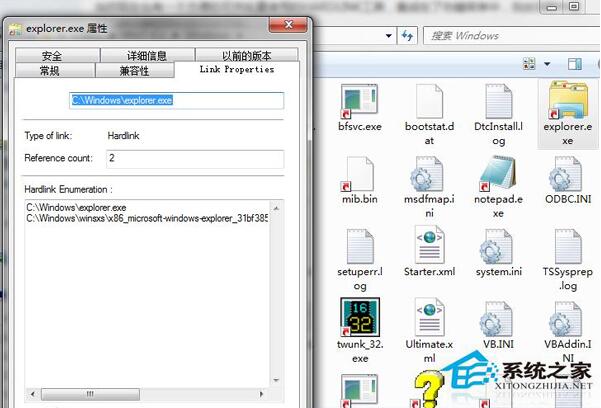601x408 pixels.
Task: Select the setuperr.log file icon
Action: pos(360,246)
